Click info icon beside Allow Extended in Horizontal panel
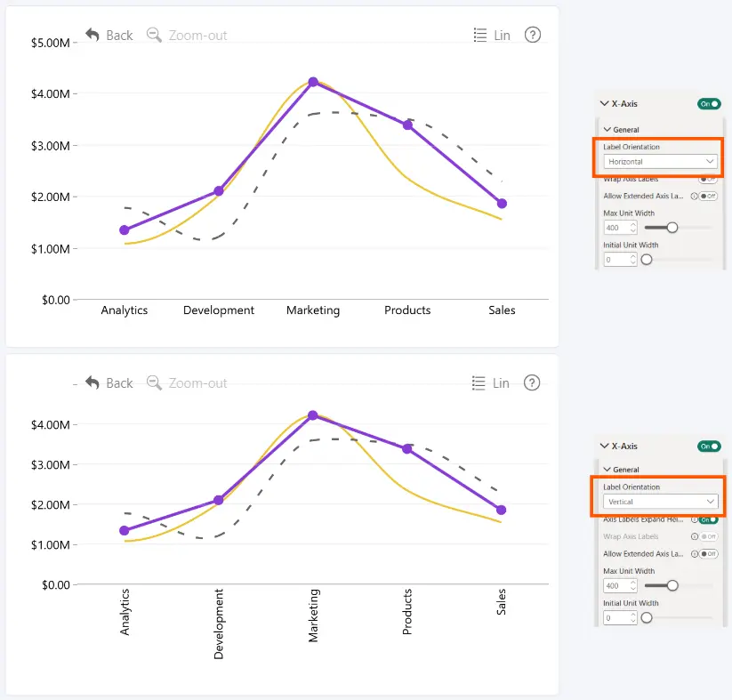The height and width of the screenshot is (700, 732). pos(694,197)
